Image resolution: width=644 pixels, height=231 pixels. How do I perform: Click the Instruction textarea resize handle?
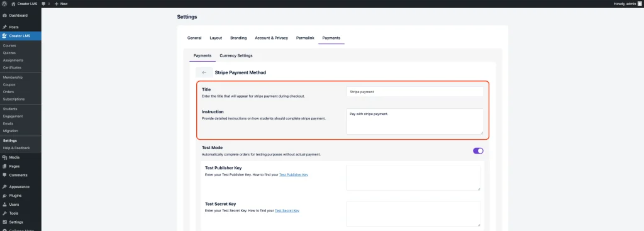coord(482,133)
